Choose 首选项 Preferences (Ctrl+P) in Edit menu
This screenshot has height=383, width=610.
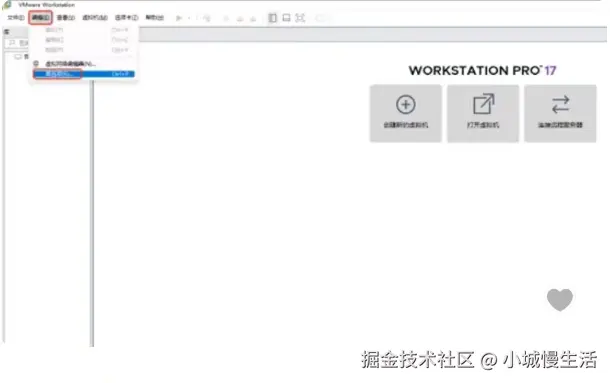(84, 74)
